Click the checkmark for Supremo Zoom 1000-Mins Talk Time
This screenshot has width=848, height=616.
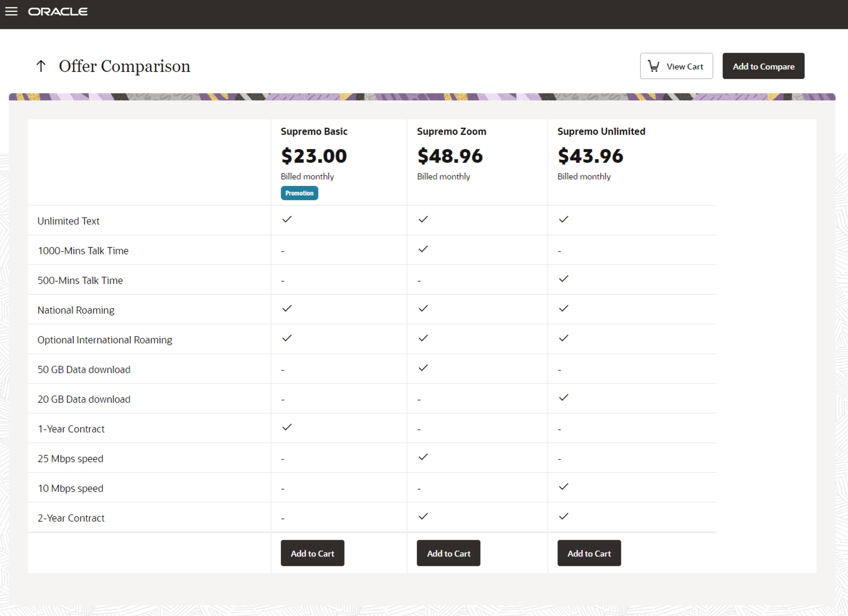click(x=423, y=249)
